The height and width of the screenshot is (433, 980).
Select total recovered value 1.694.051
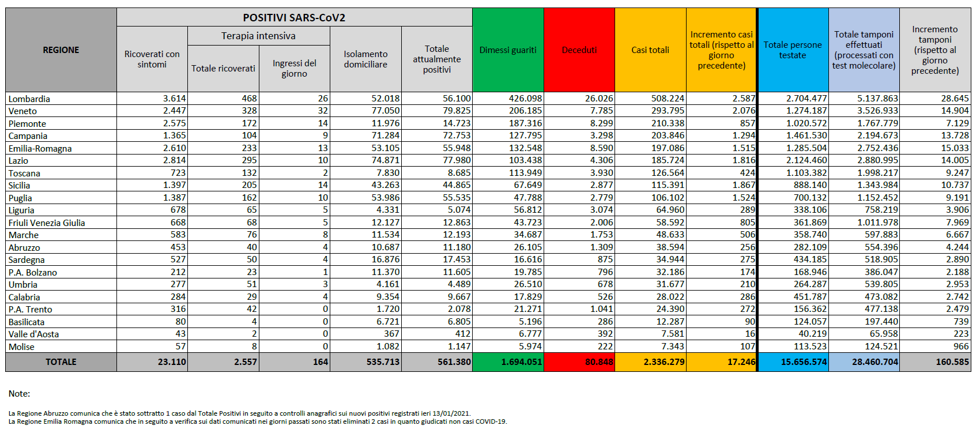[521, 362]
